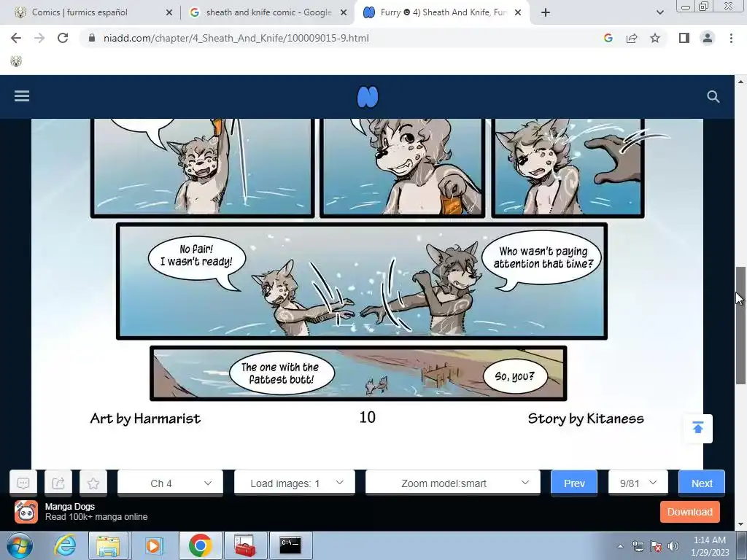Open the command prompt taskbar icon
747x560 pixels.
coord(290,545)
